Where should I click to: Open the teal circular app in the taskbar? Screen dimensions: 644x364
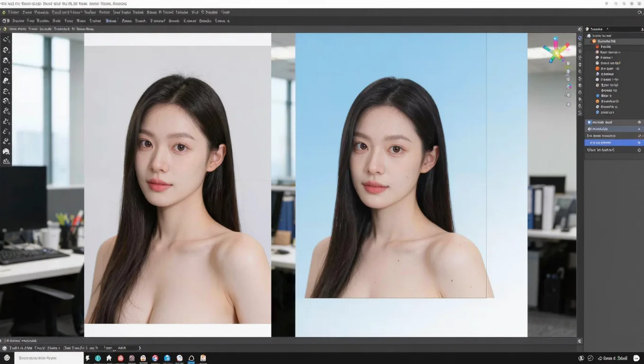coord(98,358)
